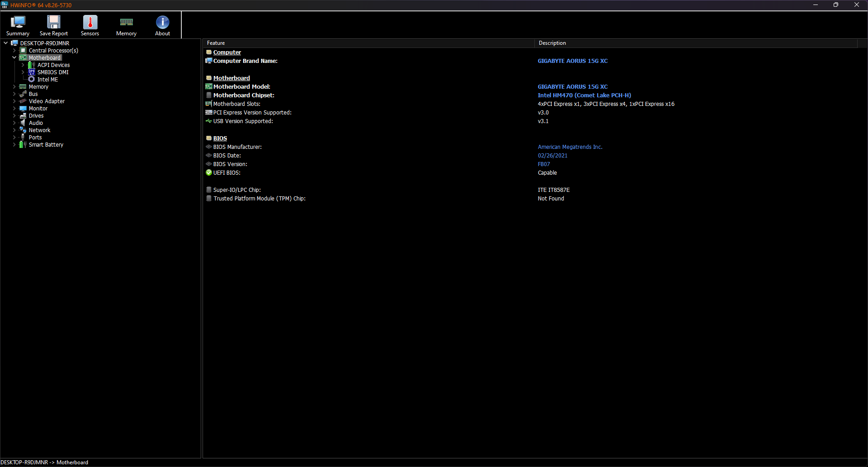
Task: Click the Audio speaker icon
Action: [x=23, y=123]
